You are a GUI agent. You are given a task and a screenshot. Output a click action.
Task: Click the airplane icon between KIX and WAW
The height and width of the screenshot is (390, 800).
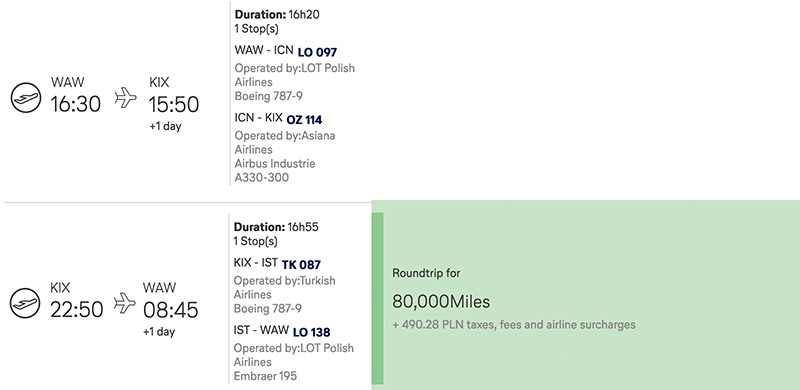coord(125,303)
